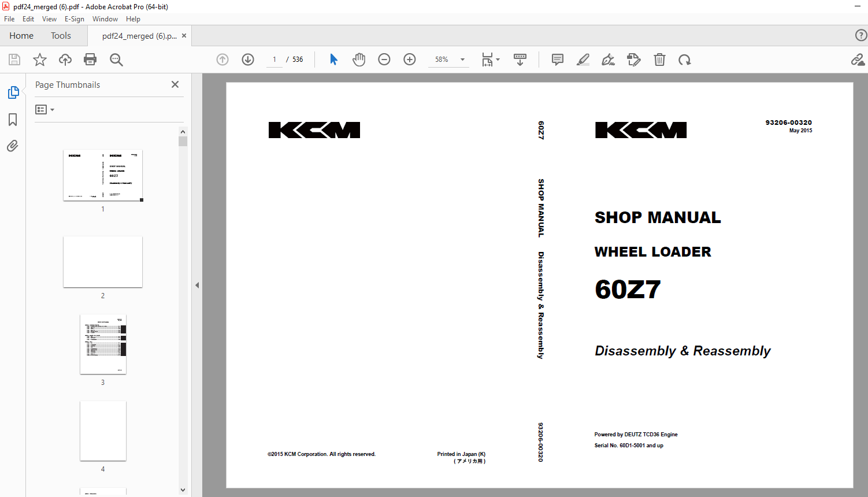Viewport: 868px width, 497px height.
Task: Zoom out with minus icon
Action: [384, 60]
